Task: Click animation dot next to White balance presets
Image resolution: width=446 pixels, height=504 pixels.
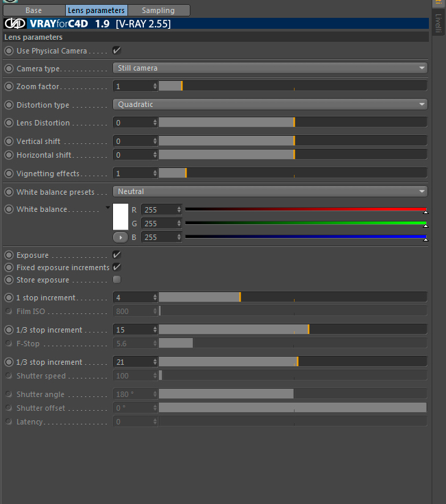Action: pos(9,192)
